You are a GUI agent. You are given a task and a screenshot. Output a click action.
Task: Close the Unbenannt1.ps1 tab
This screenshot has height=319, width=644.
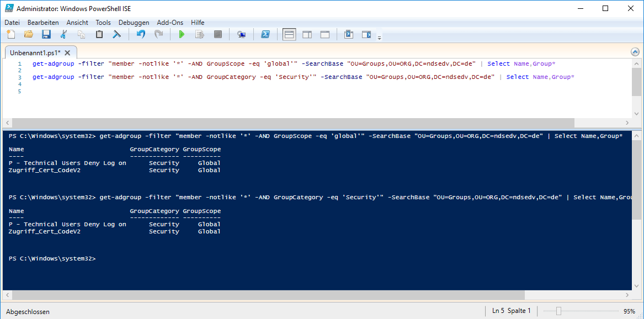coord(67,52)
